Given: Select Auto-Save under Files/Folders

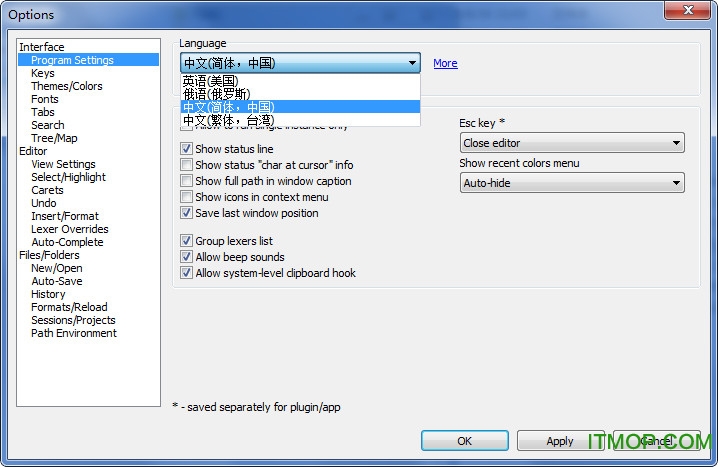Looking at the screenshot, I should point(56,281).
